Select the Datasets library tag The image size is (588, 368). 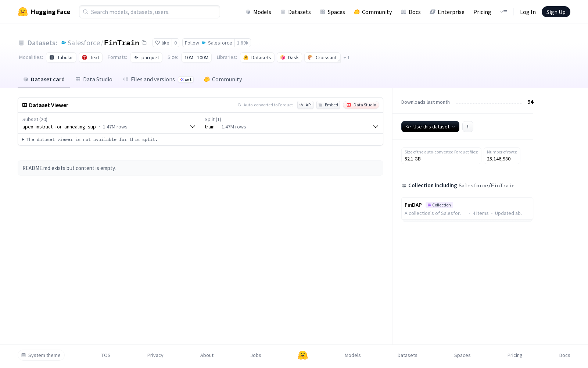click(257, 57)
